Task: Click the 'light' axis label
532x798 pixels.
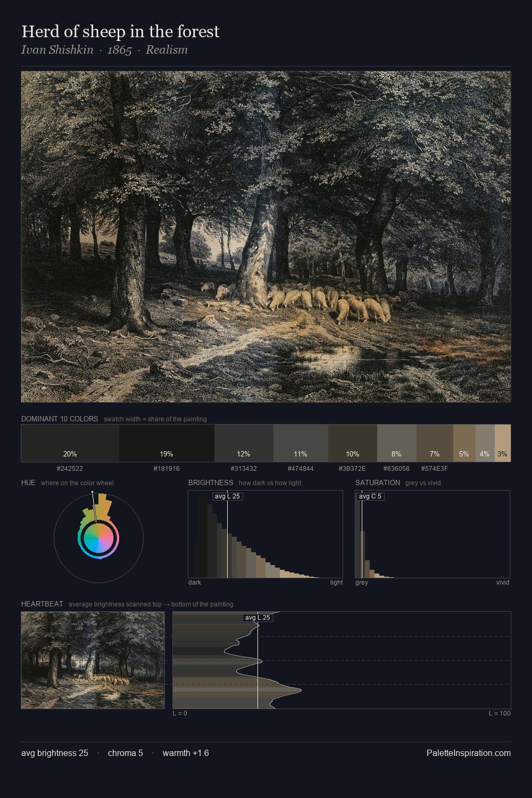Action: tap(336, 583)
